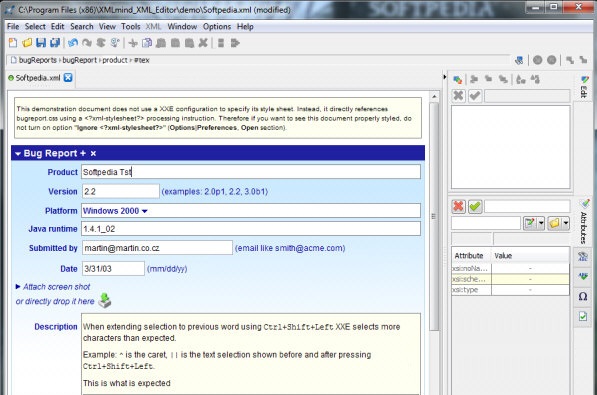The width and height of the screenshot is (597, 395).
Task: Click the last toolbar icon with right arrow
Action: (235, 43)
